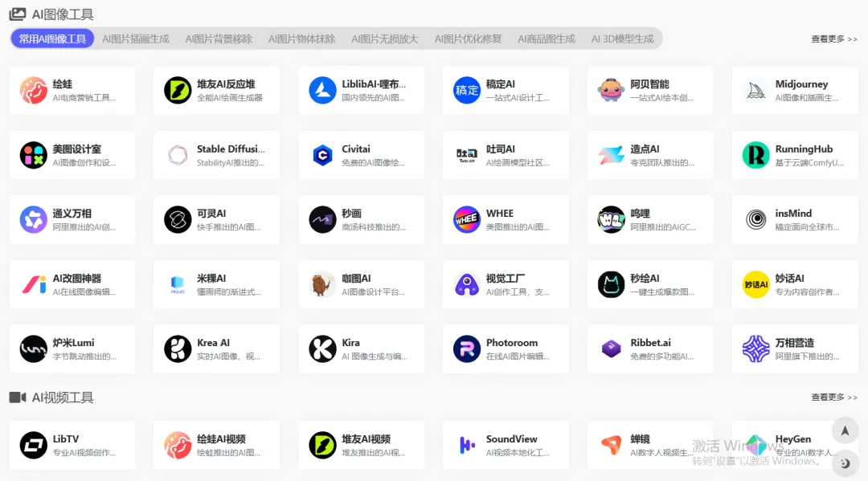Open the AI改图神器 icon

point(33,284)
